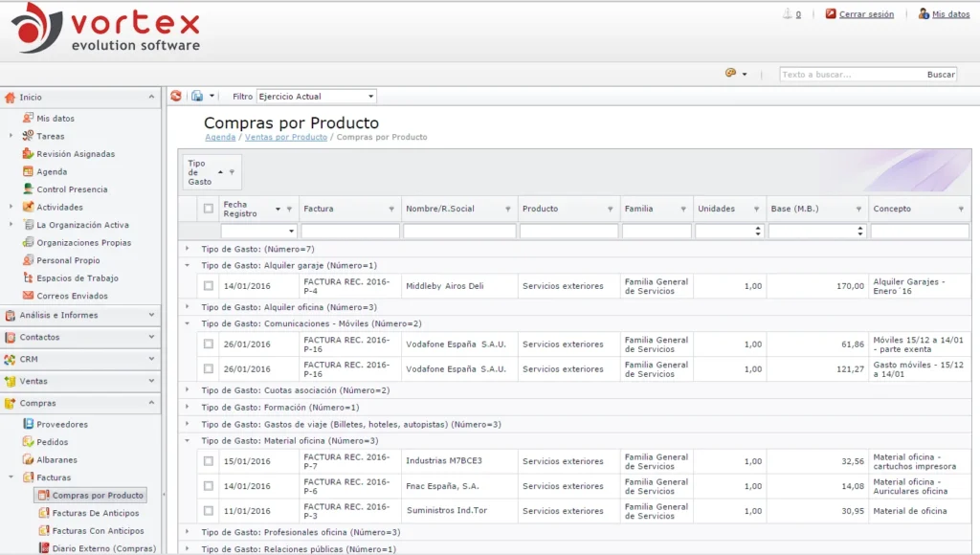Viewport: 980px width, 555px height.
Task: Collapse the Comunicaciones - Móviles group
Action: [187, 323]
